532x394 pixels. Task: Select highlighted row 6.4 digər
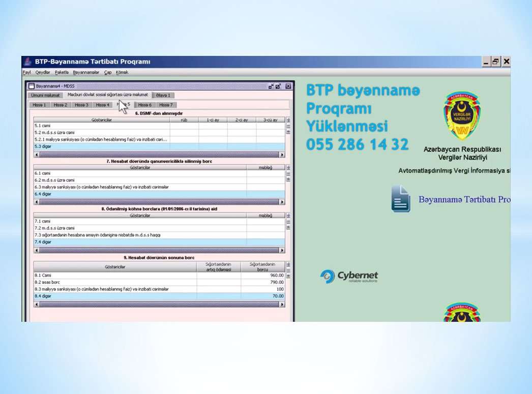click(159, 194)
